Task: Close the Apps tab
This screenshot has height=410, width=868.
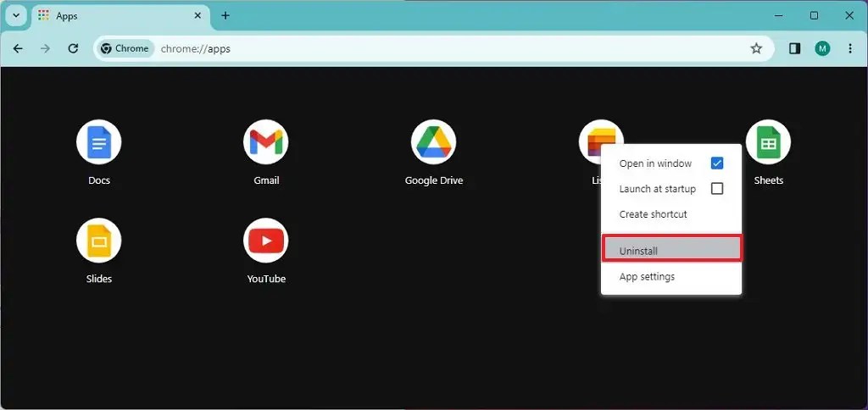Action: click(198, 15)
